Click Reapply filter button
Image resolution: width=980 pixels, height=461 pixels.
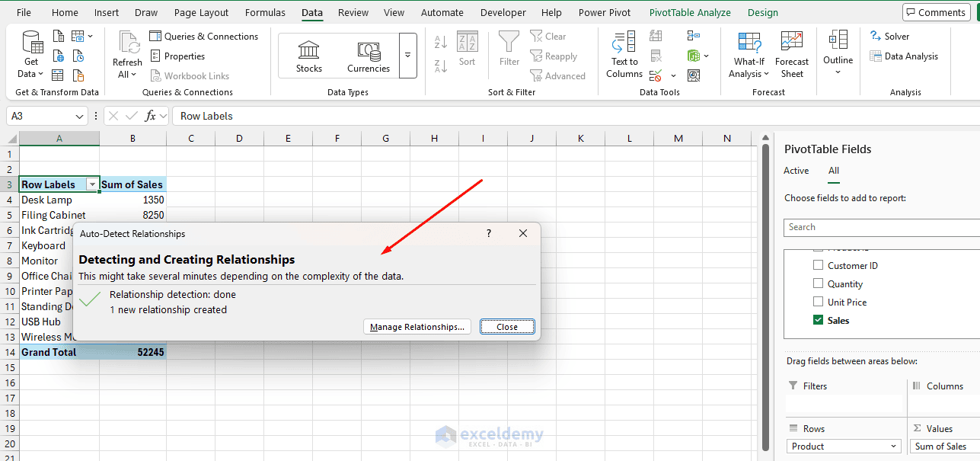coord(554,56)
